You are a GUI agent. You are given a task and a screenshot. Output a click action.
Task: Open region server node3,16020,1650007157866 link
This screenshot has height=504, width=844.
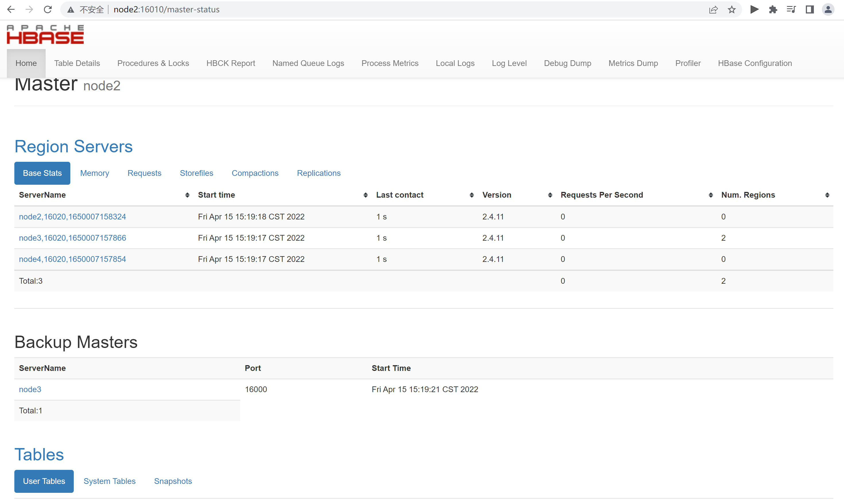(x=72, y=238)
